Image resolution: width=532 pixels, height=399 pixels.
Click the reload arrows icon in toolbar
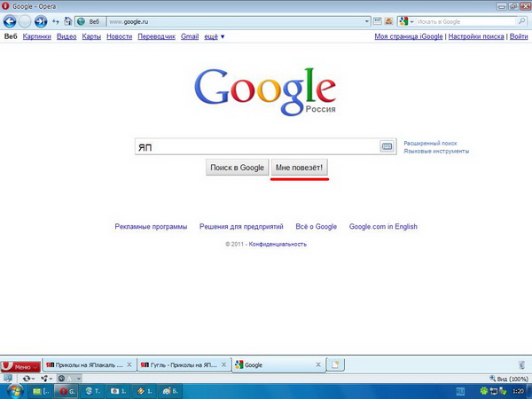[x=56, y=21]
